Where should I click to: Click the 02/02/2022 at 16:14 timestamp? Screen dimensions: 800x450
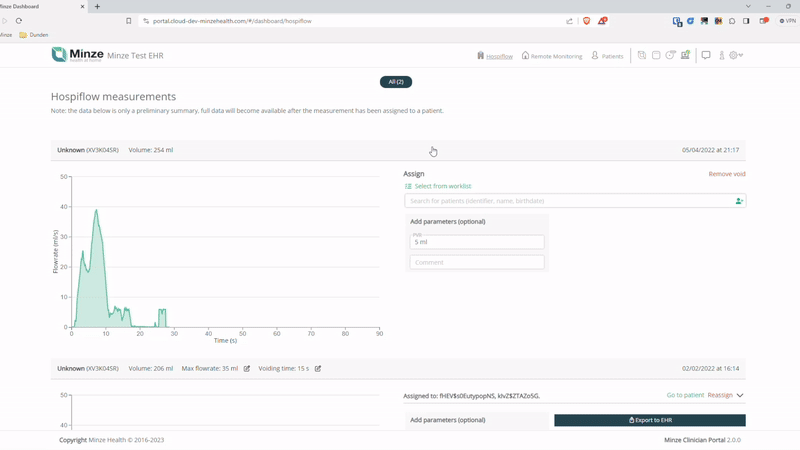point(710,368)
